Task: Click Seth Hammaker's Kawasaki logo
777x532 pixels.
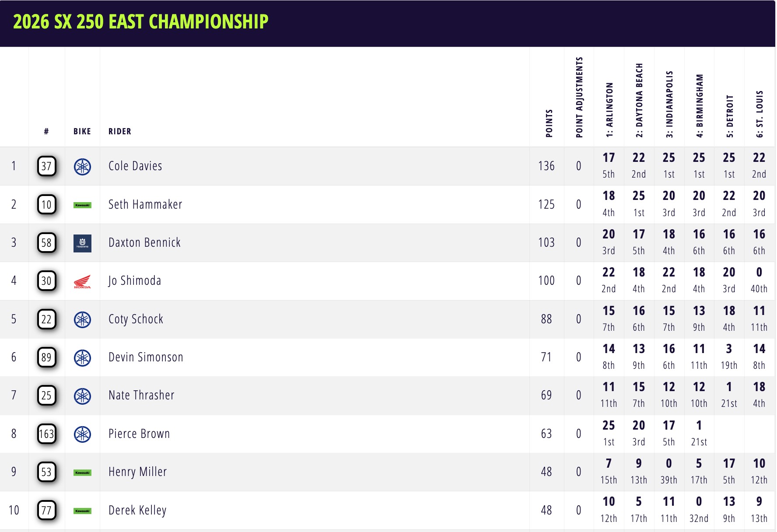Action: pos(82,205)
